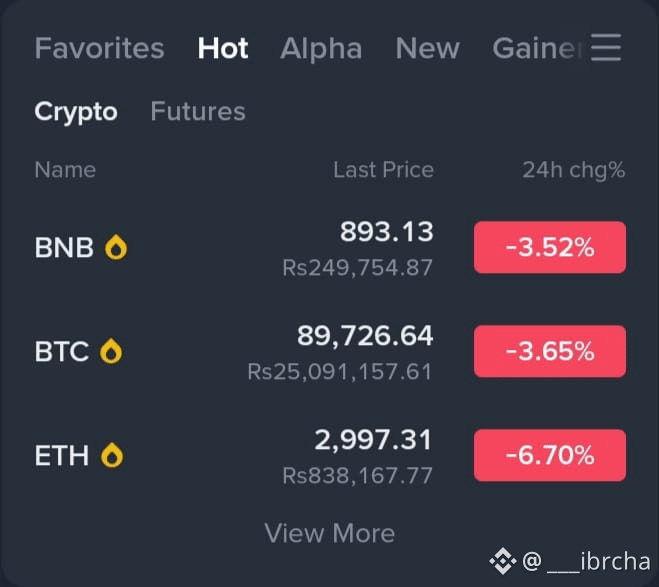This screenshot has width=659, height=587.
Task: Open the BTC row priced 89,726.64
Action: point(330,351)
